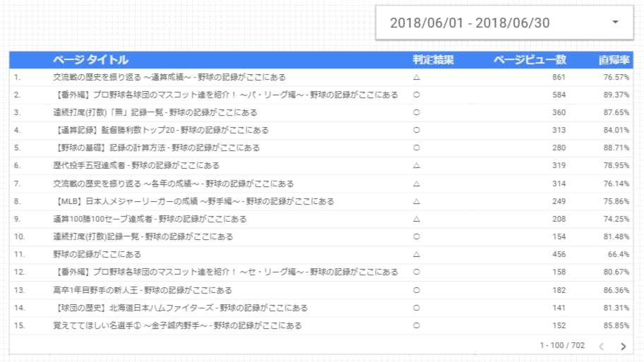Click page view value 319
Screen dimensions: 644x362
559,165
